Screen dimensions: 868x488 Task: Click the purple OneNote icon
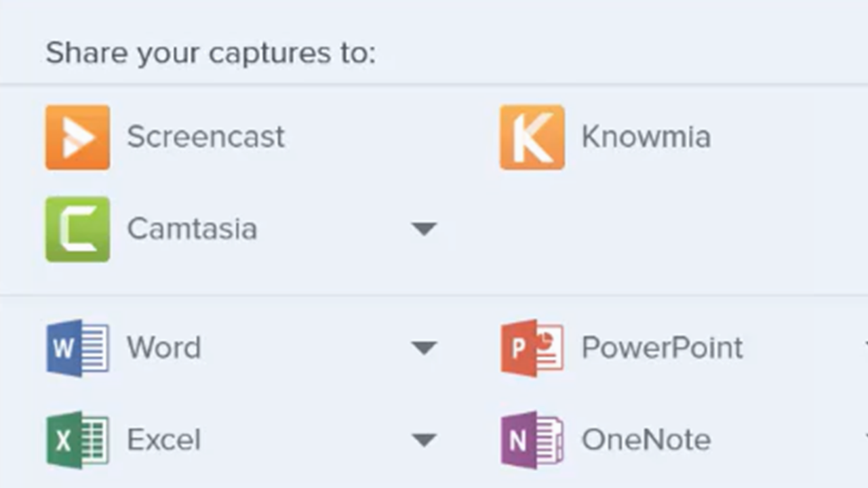tap(532, 440)
